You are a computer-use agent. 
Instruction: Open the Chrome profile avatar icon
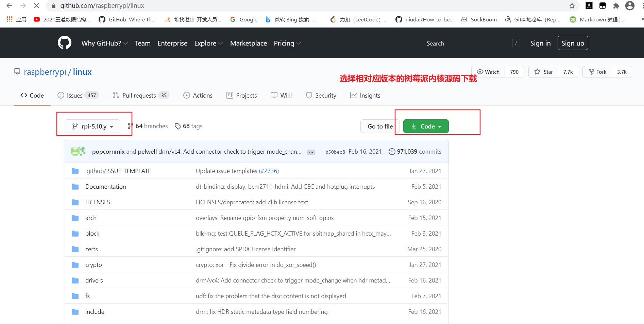[630, 6]
